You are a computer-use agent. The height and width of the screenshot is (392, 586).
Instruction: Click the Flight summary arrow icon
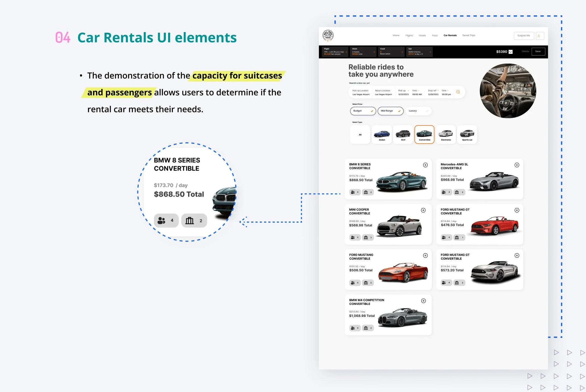click(x=346, y=52)
